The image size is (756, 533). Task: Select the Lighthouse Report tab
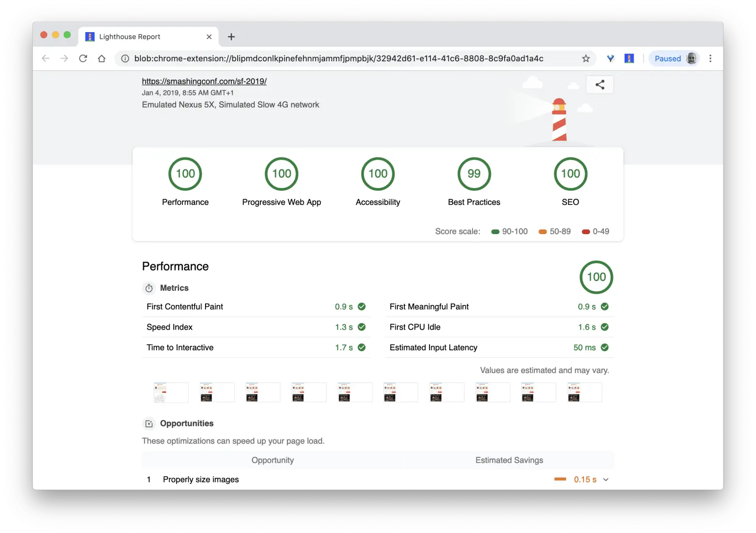(149, 37)
